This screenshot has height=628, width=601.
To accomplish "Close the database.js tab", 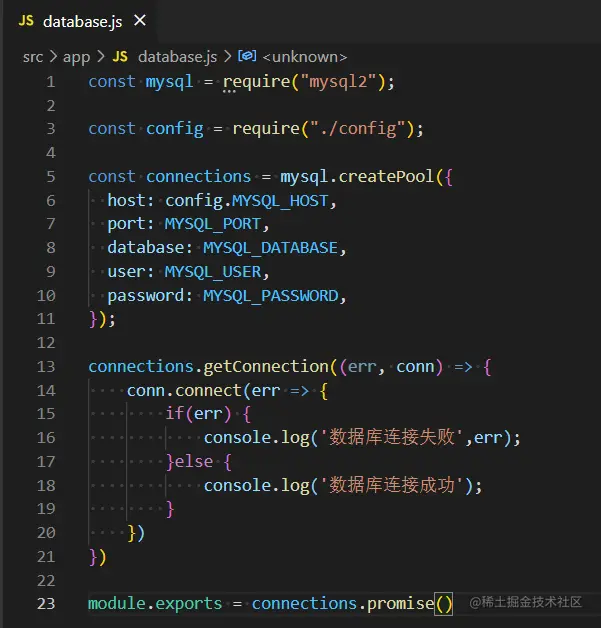I will tap(140, 20).
